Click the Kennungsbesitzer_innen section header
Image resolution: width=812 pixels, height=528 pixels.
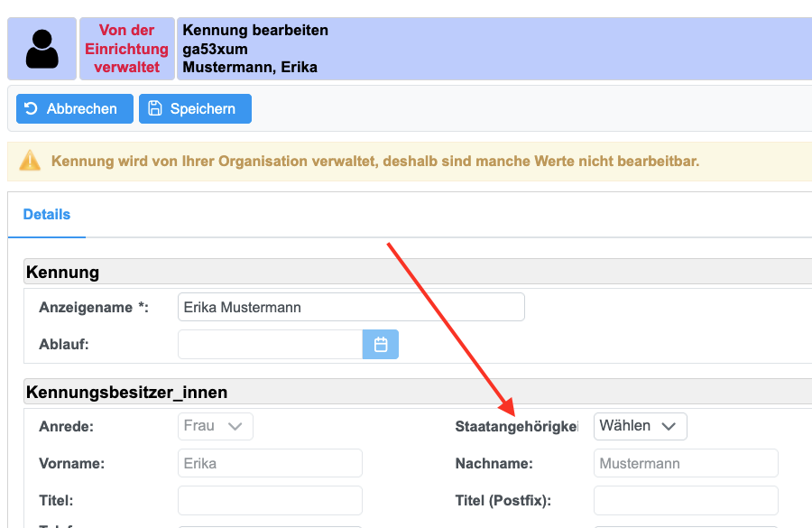pyautogui.click(x=127, y=392)
